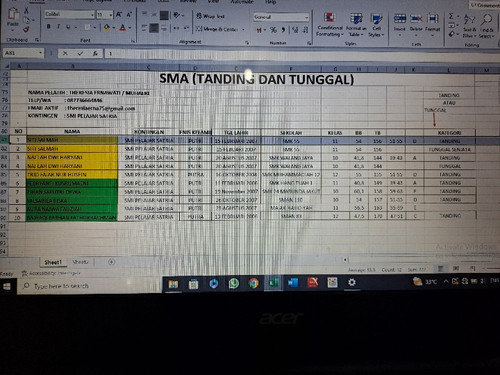The width and height of the screenshot is (500, 375).
Task: Click the AutoSum sigma icon
Action: coord(451,16)
